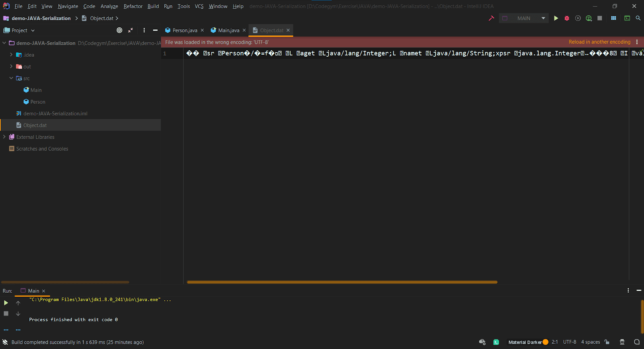
Task: Collapse the src folder
Action: (x=11, y=78)
